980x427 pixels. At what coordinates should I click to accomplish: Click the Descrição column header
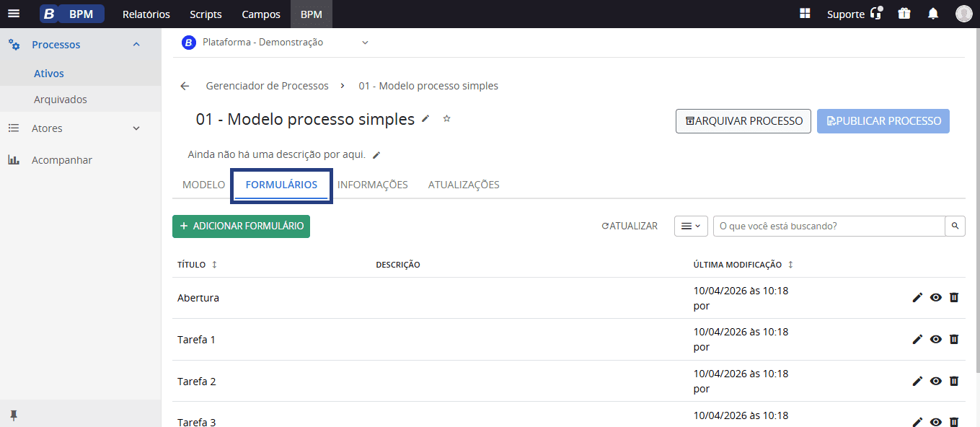(x=398, y=265)
